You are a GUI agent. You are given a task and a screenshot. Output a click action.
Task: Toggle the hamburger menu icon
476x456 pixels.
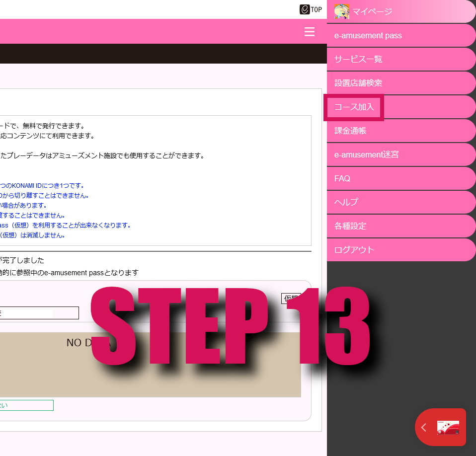tap(309, 32)
